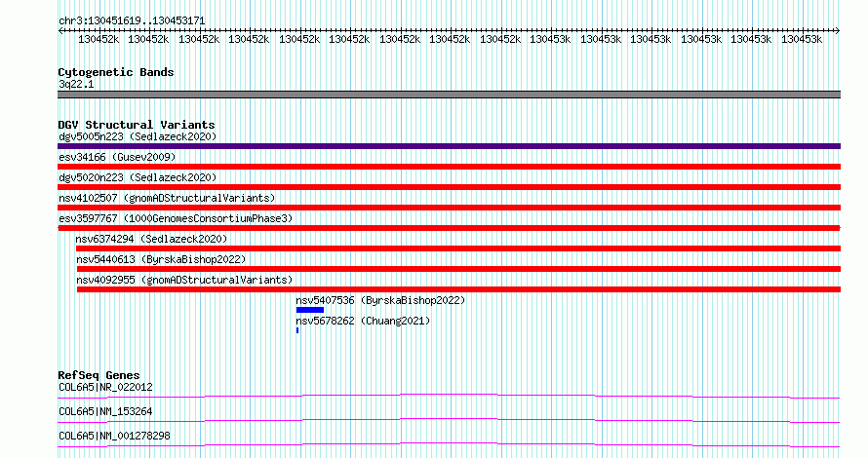The width and height of the screenshot is (868, 458).
Task: Open nsv4092955 (gnomADStructuralVariants) label
Action: tap(184, 280)
